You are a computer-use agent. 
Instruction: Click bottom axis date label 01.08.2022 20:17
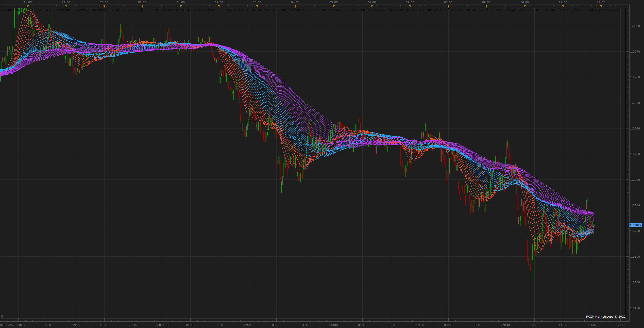pyautogui.click(x=13, y=325)
